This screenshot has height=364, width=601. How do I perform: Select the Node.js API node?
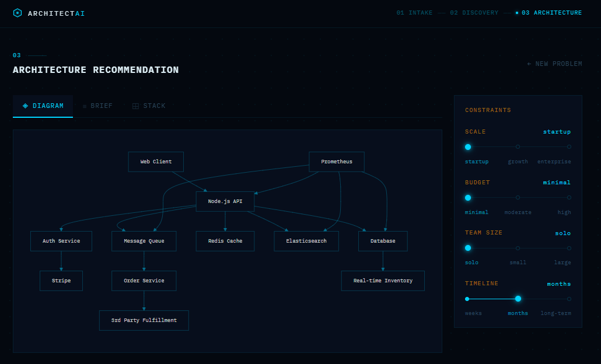[225, 201]
